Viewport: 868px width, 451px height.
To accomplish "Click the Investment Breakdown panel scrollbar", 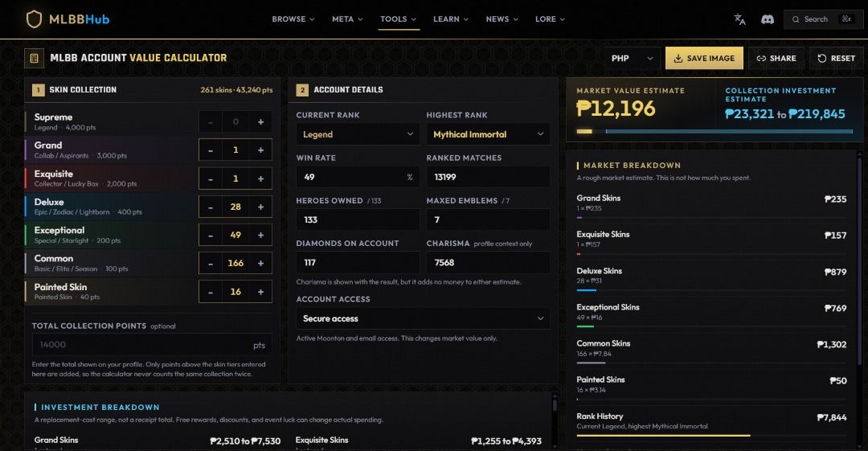I will click(x=555, y=404).
